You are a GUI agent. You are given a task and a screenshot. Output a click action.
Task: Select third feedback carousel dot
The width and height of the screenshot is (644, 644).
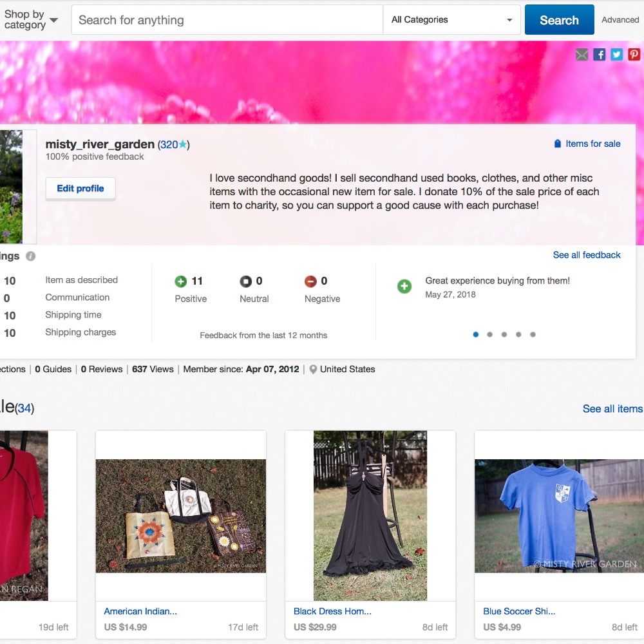[504, 334]
